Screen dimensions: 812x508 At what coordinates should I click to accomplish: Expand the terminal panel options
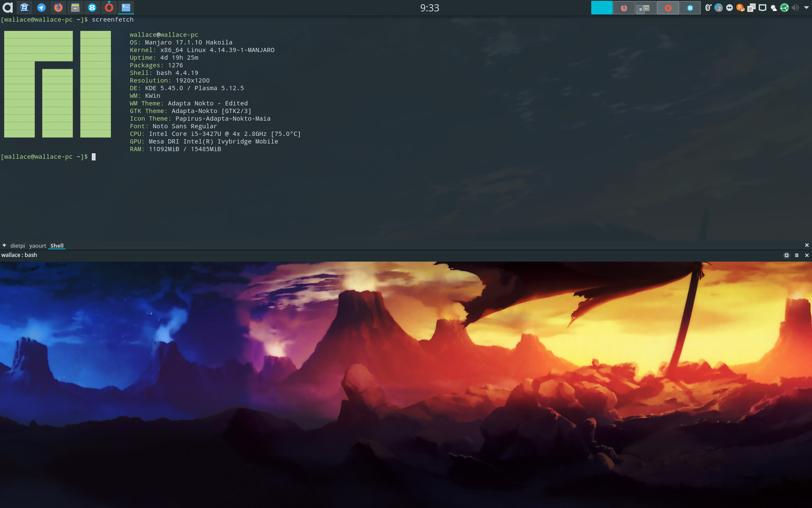point(797,254)
